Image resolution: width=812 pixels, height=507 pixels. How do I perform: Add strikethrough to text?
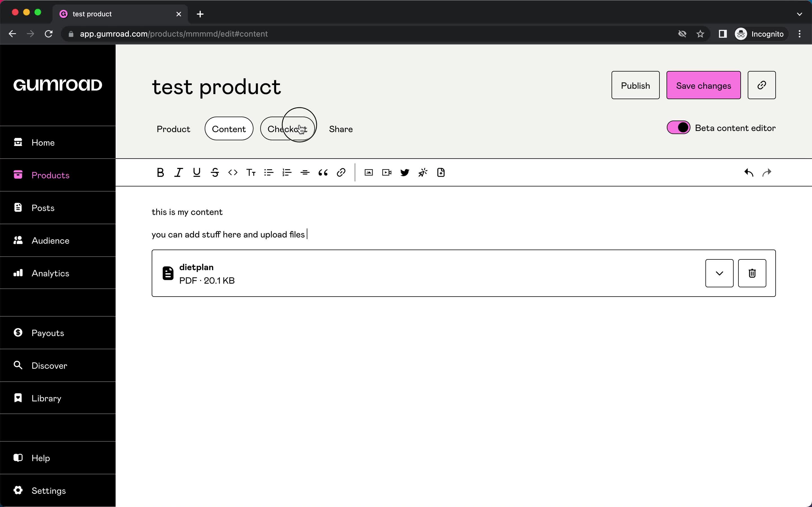point(215,172)
